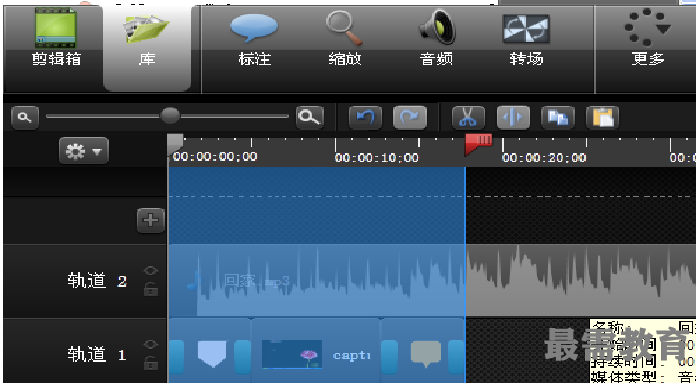Copy the selected timeline media
Viewport: 696px width, 384px height.
pyautogui.click(x=558, y=118)
